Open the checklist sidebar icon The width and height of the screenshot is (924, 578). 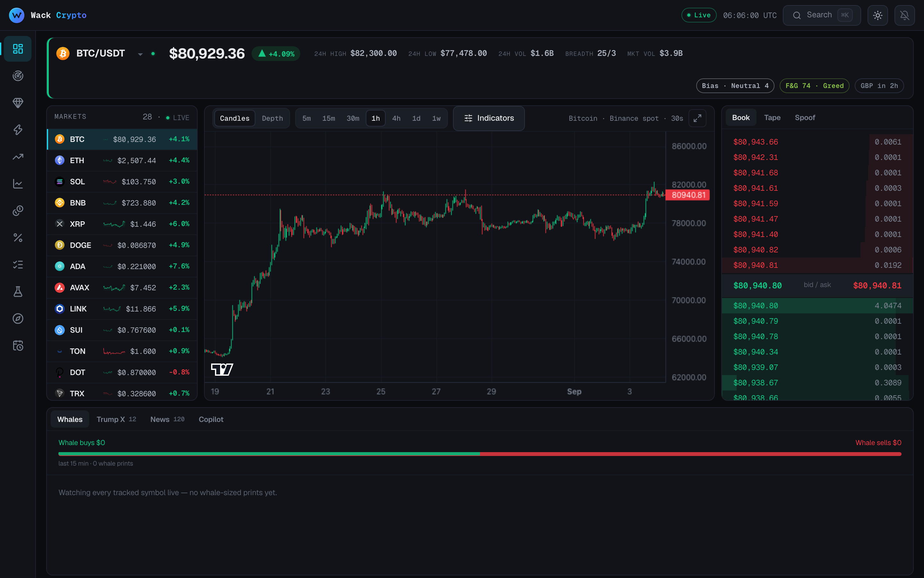(18, 265)
